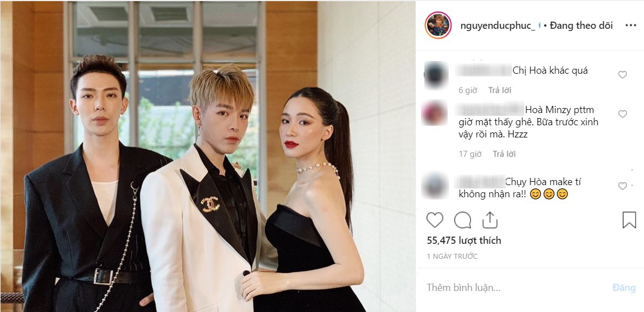Open the comment bubble icon

[463, 221]
